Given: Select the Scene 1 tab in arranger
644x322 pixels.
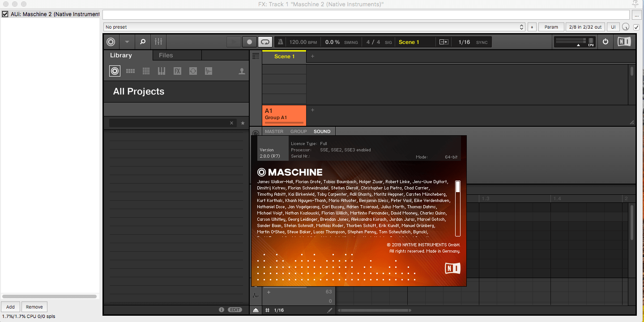Looking at the screenshot, I should (284, 56).
